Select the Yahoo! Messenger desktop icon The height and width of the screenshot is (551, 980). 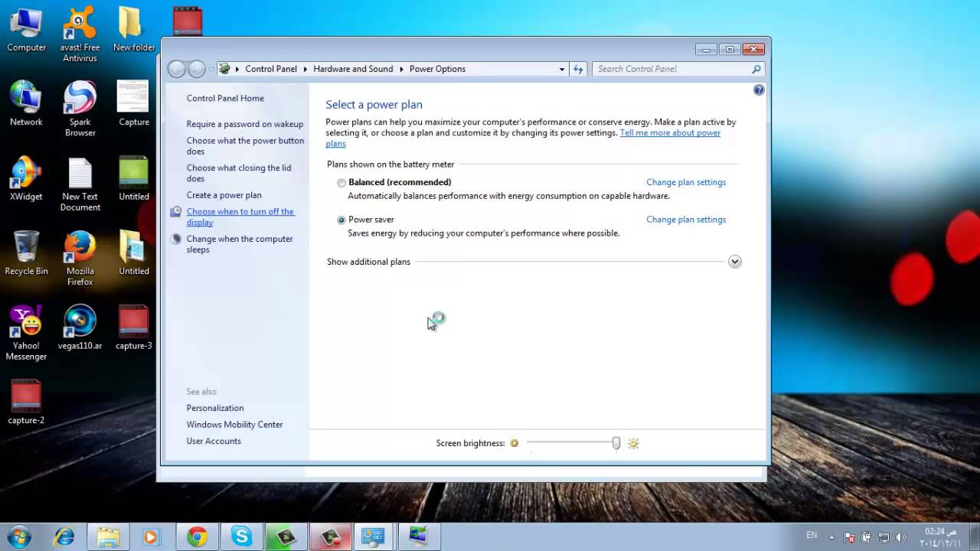26,333
